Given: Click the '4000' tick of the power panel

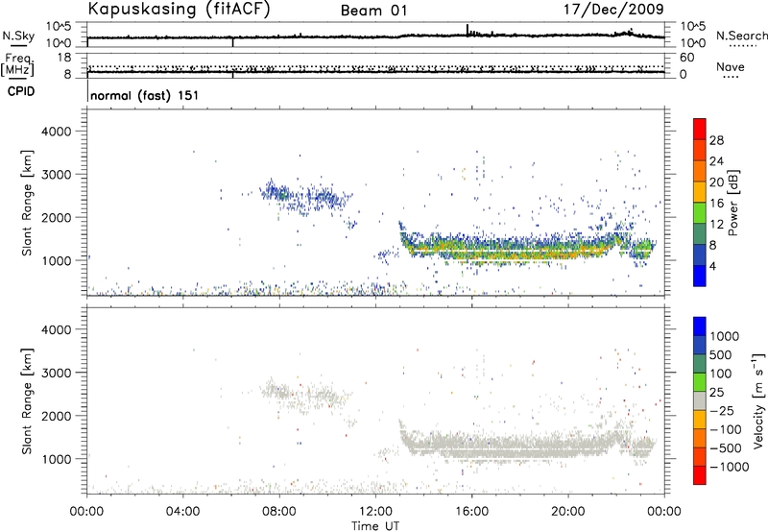Looking at the screenshot, I should point(57,132).
